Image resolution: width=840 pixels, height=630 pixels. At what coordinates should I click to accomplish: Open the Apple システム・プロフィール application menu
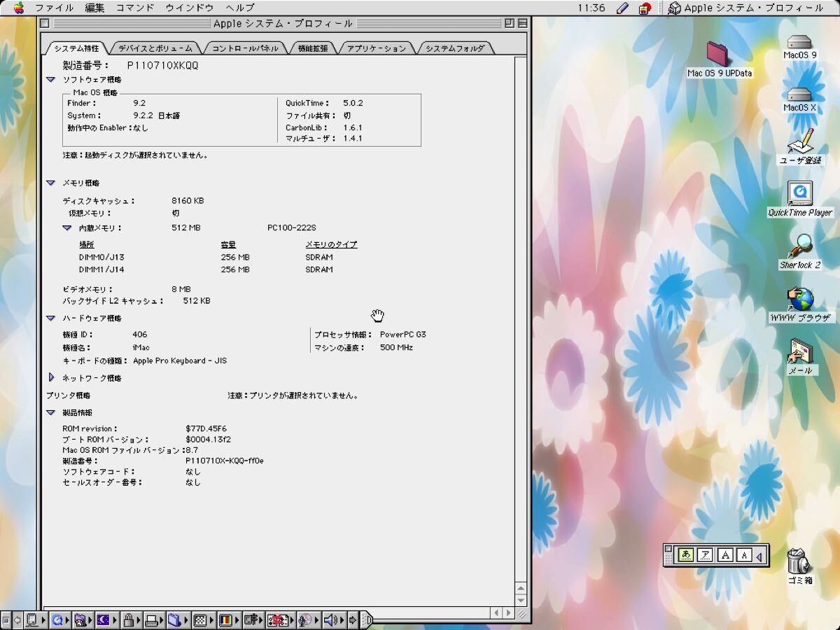746,8
